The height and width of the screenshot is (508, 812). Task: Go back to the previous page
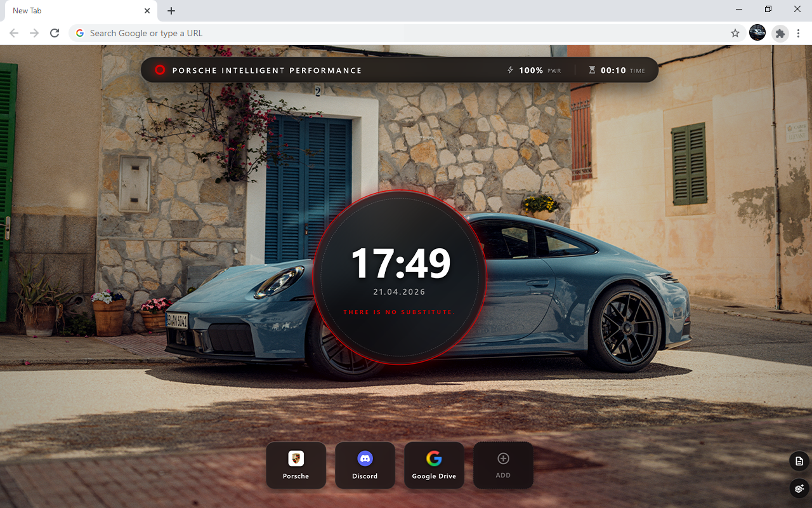click(x=14, y=33)
